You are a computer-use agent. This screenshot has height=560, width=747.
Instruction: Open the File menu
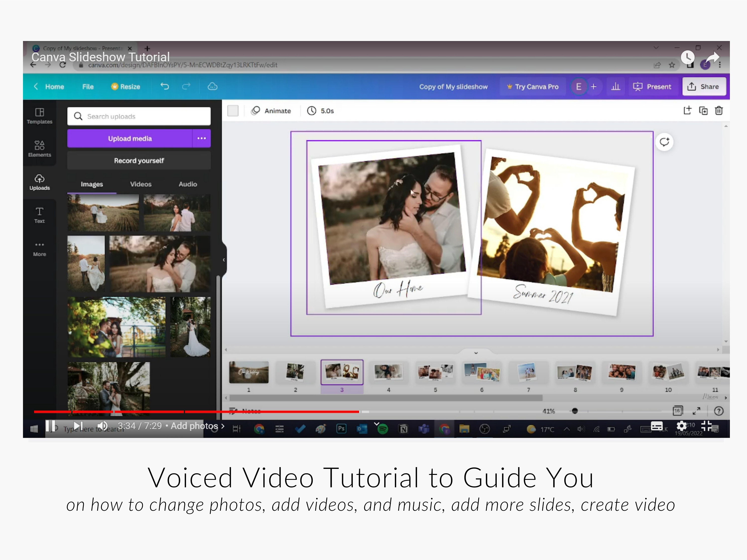pos(88,87)
